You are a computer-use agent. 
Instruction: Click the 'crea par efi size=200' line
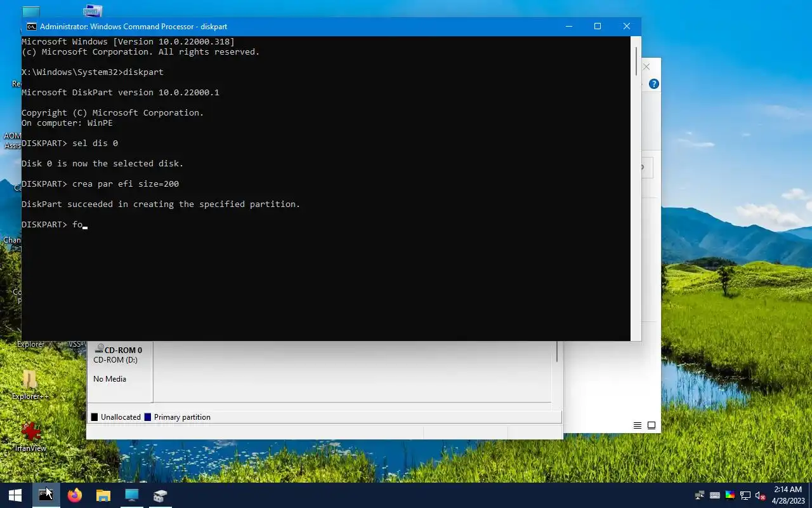[x=126, y=184]
